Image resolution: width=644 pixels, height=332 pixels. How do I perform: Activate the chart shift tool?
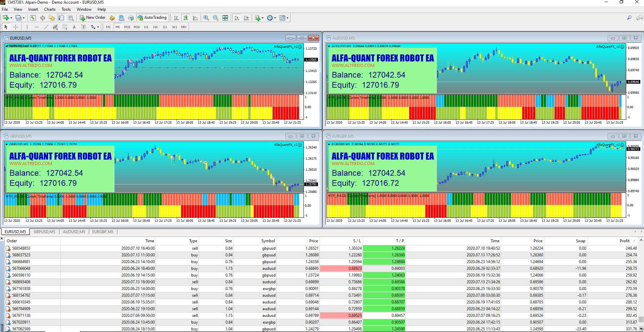246,18
